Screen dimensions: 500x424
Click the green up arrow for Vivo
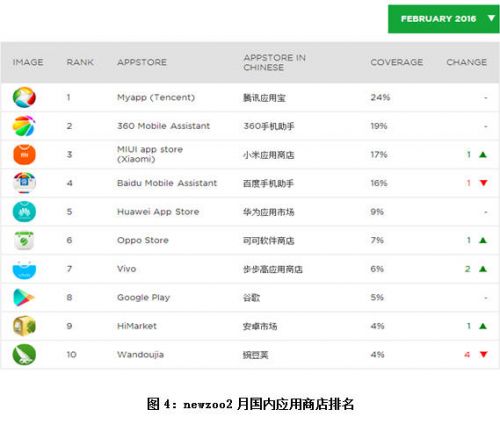click(x=483, y=269)
